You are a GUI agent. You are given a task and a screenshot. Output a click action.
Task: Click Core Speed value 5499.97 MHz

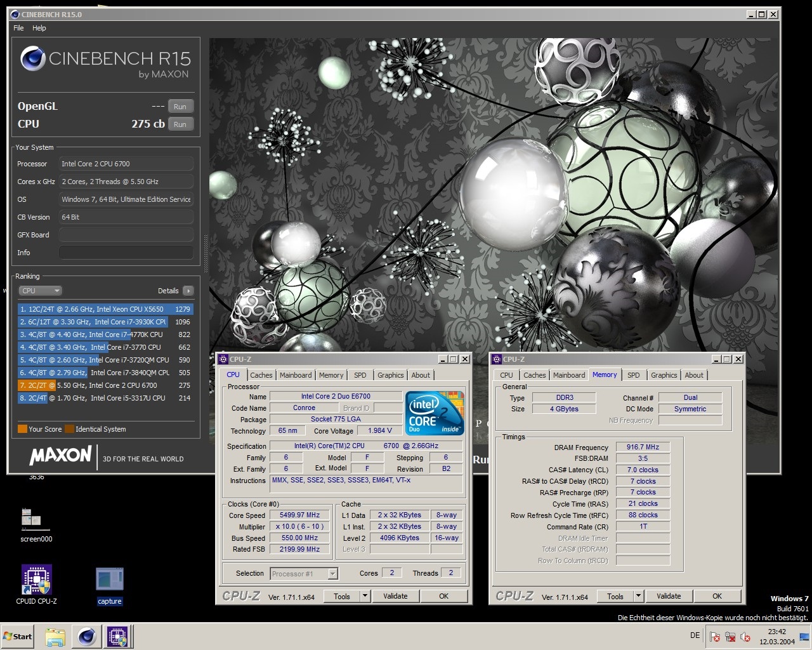300,515
